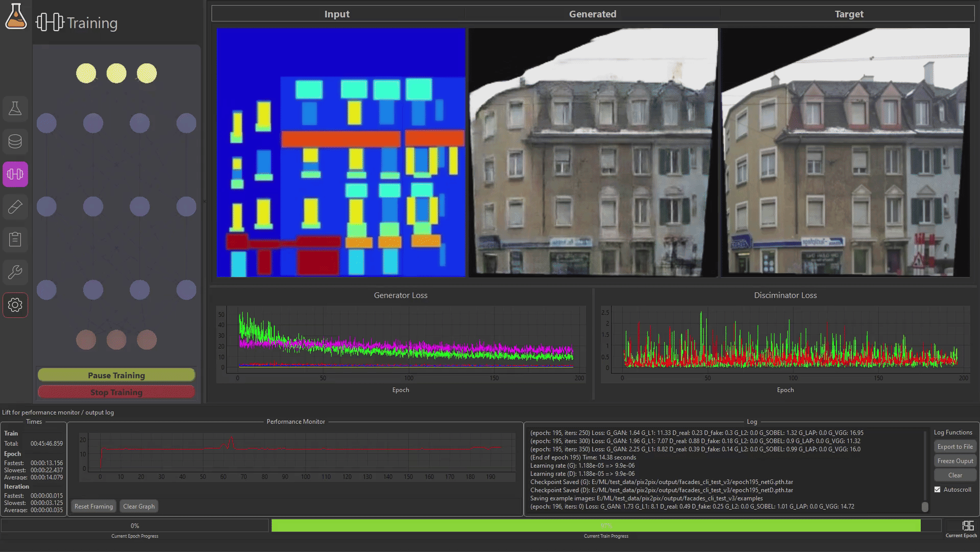Click Stop Training button
Screen dimensions: 980x552
(x=116, y=392)
